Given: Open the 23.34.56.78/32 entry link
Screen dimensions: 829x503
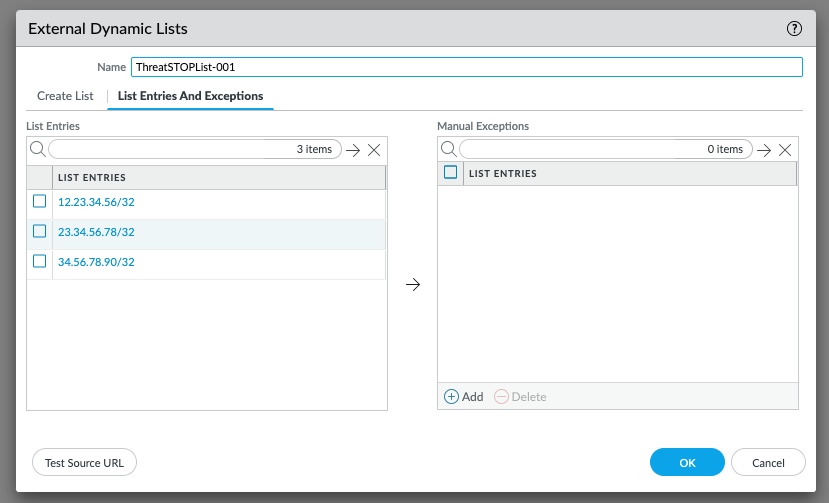Looking at the screenshot, I should pyautogui.click(x=96, y=232).
